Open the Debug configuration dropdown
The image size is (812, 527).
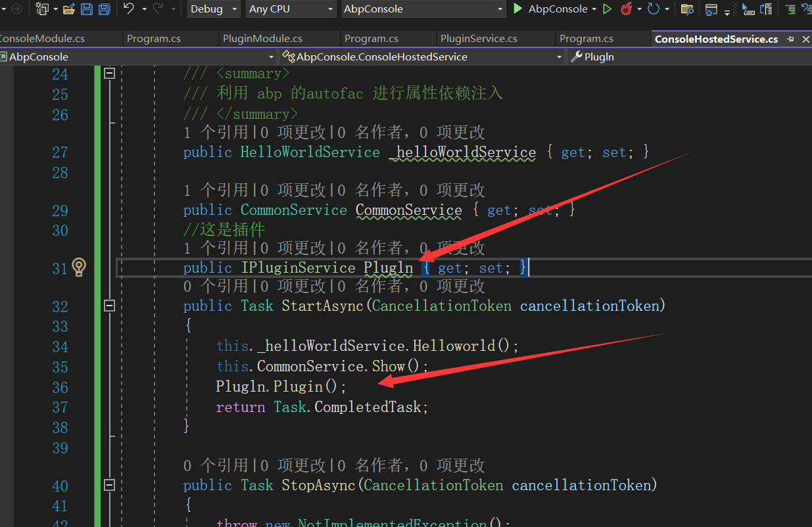[214, 9]
